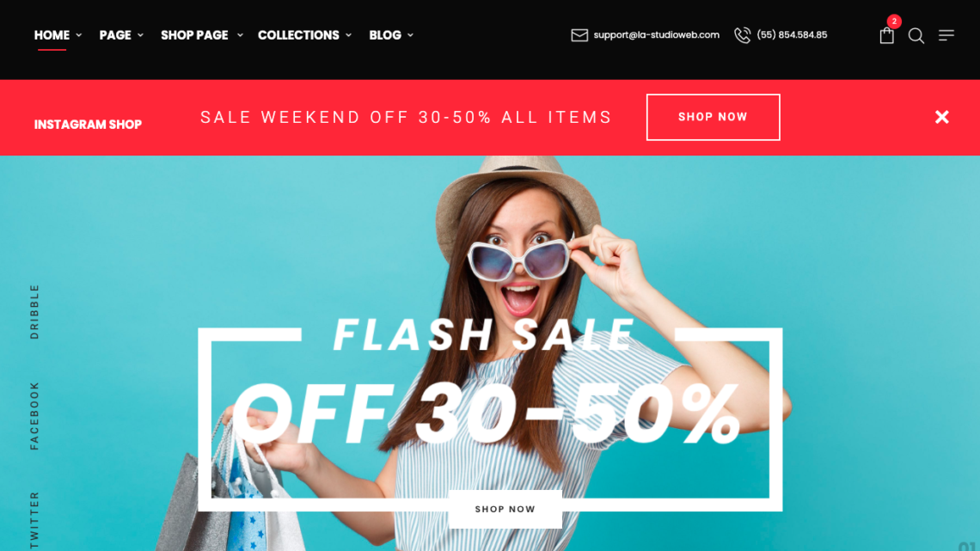
Task: Open the shopping bag cart icon
Action: click(886, 35)
